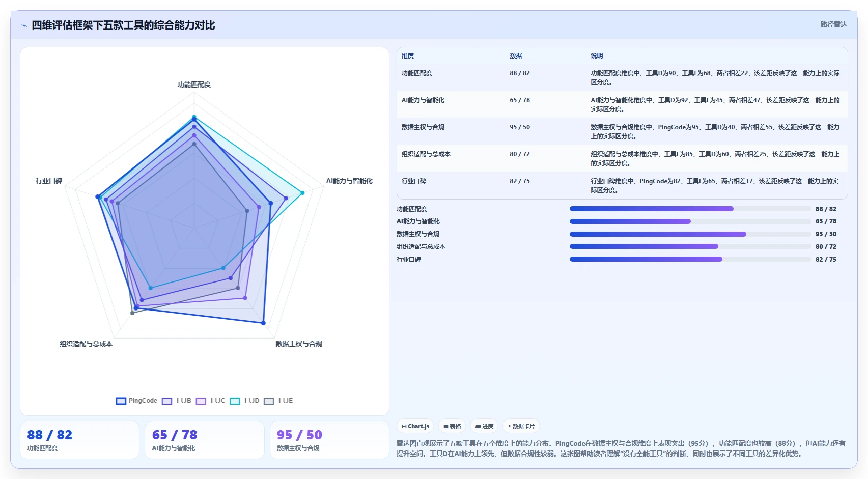Select the 表格 tag chip
Viewport: 868px width, 479px height.
(x=452, y=426)
